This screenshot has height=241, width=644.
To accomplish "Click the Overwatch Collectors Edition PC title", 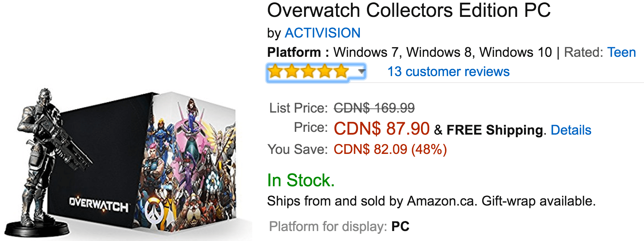I will 409,10.
